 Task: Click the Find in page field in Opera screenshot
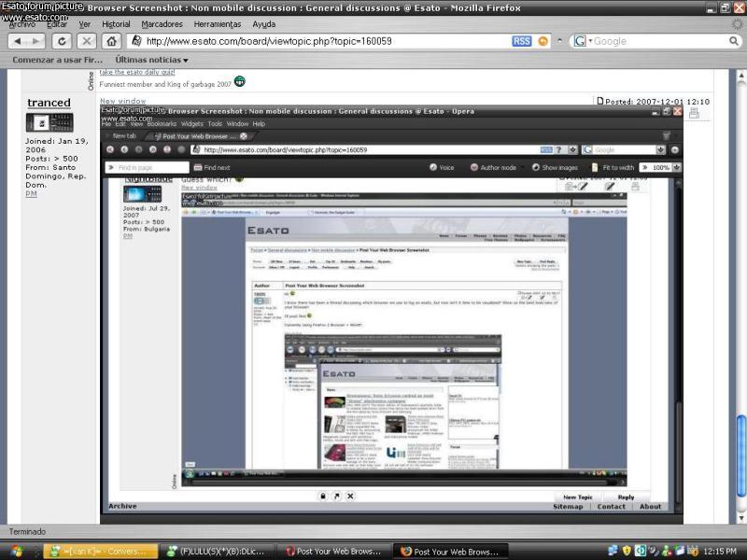point(148,168)
